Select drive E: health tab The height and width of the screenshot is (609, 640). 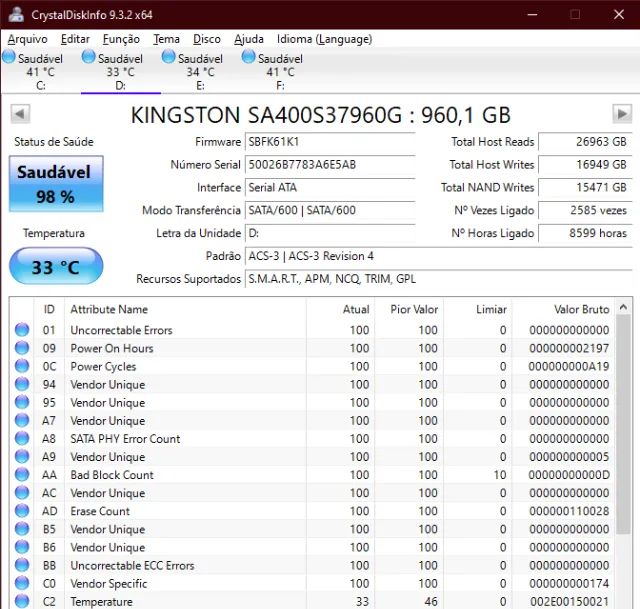point(200,71)
